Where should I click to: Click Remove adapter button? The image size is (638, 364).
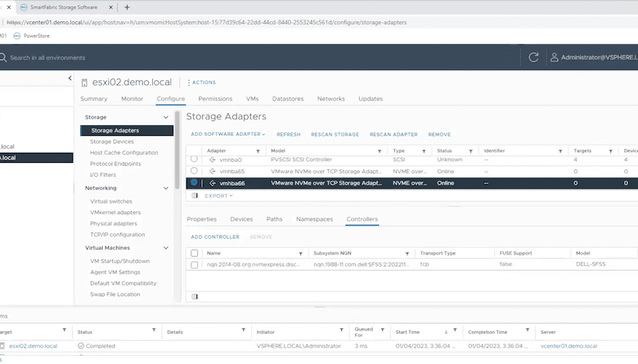click(439, 134)
